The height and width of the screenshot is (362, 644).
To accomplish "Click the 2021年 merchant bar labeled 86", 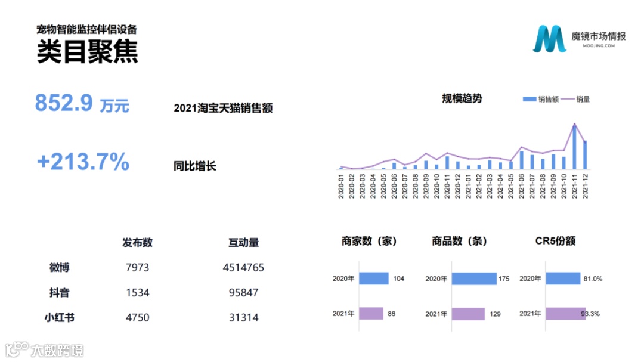I will click(x=371, y=314).
